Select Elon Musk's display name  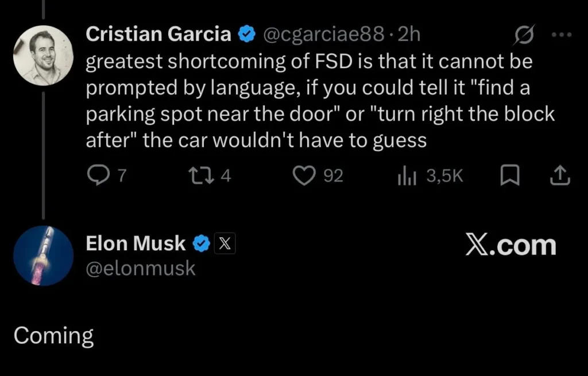[x=136, y=243]
